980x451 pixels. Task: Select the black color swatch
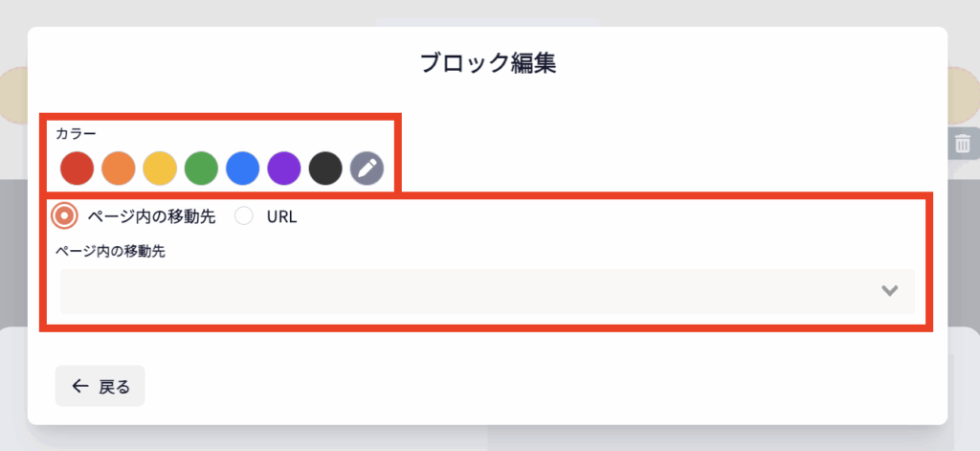[x=324, y=169]
